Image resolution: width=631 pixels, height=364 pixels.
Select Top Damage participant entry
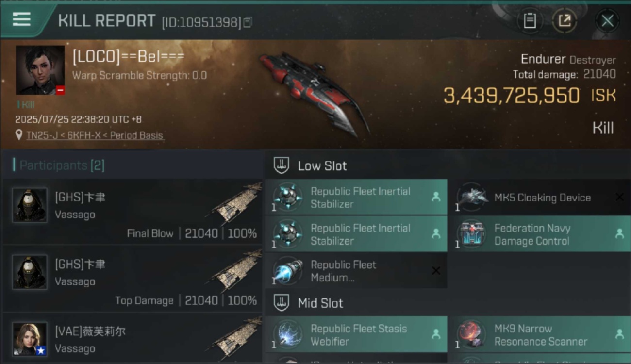132,279
